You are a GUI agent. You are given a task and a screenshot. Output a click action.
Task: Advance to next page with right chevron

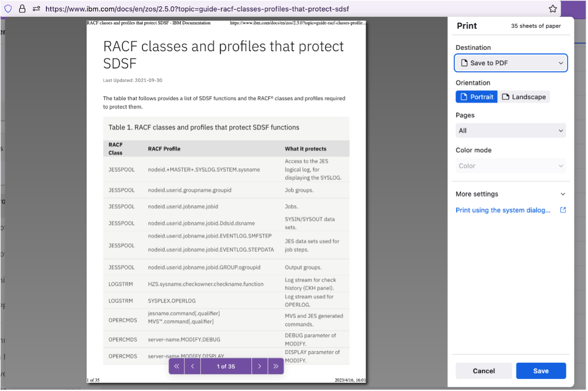(x=259, y=366)
